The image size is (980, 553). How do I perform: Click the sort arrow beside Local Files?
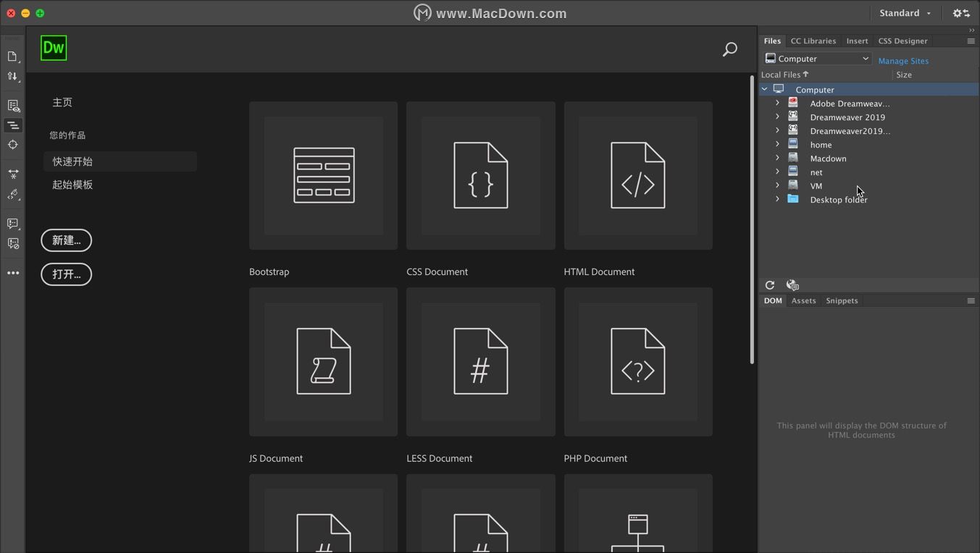tap(805, 75)
